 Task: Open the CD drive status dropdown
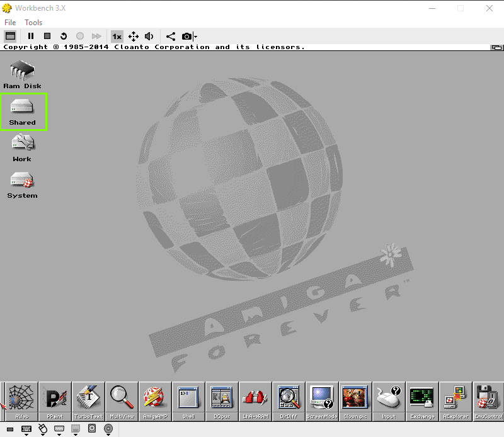pyautogui.click(x=108, y=430)
